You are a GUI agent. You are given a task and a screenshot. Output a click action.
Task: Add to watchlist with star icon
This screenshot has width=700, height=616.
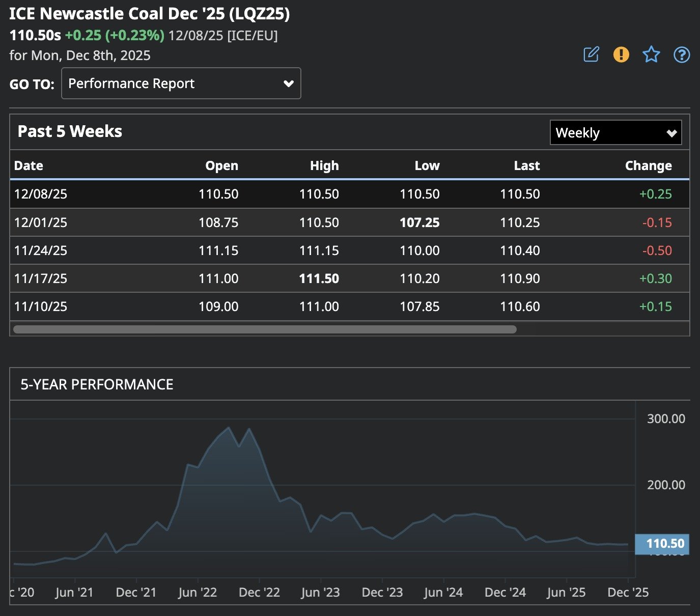pos(651,54)
